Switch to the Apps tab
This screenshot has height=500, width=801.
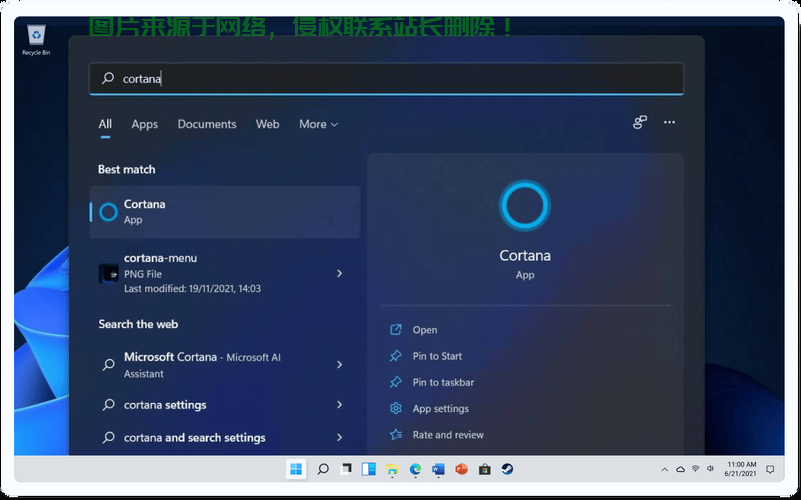pyautogui.click(x=145, y=124)
